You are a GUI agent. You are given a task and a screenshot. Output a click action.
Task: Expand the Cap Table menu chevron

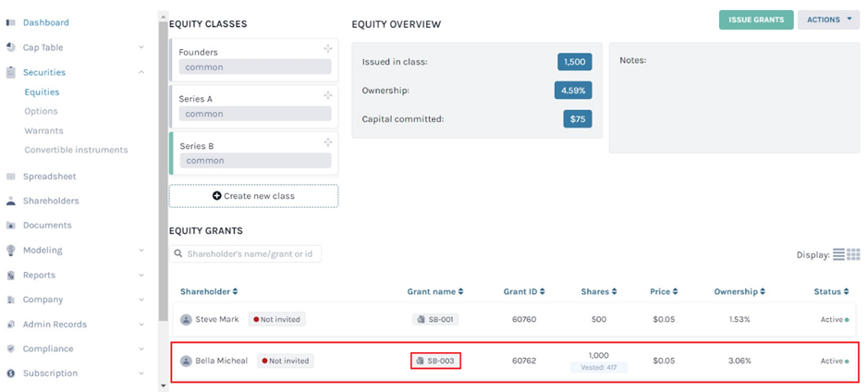coord(141,48)
